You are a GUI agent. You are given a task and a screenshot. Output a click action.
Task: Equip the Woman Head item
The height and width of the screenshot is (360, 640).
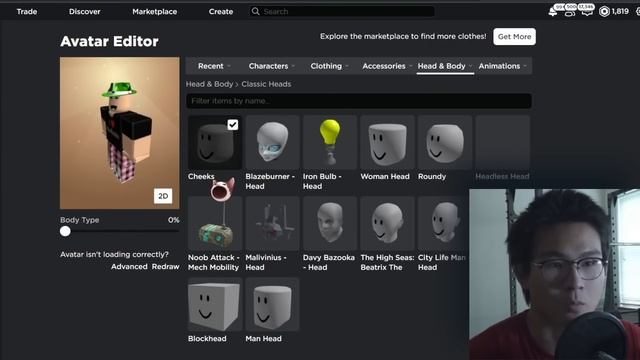(387, 142)
